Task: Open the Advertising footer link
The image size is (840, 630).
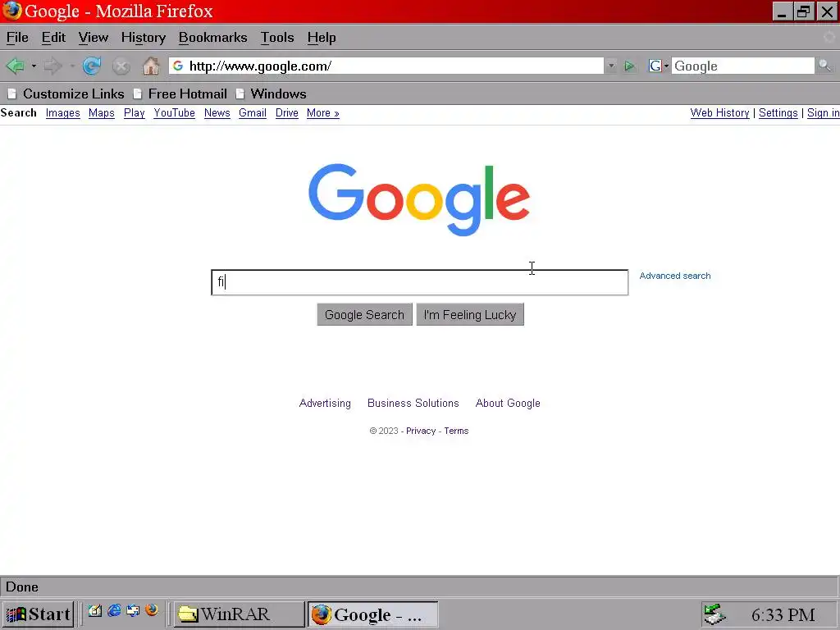Action: tap(325, 403)
